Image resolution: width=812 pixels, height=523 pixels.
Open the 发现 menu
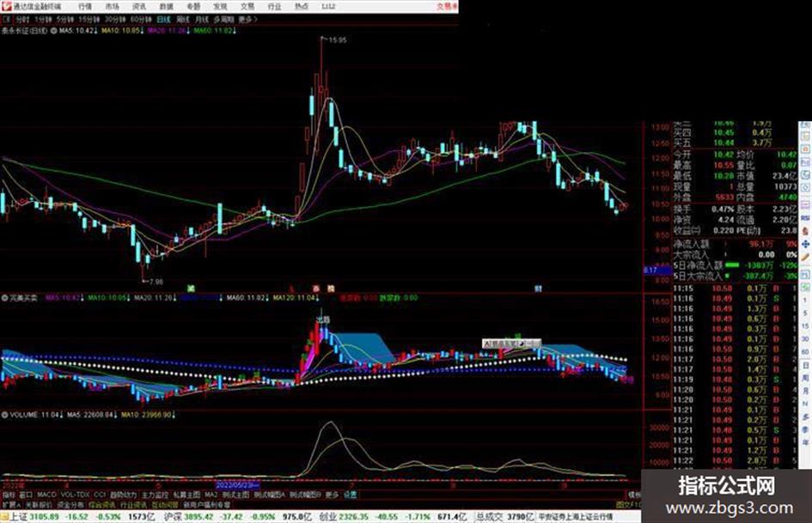[220, 6]
